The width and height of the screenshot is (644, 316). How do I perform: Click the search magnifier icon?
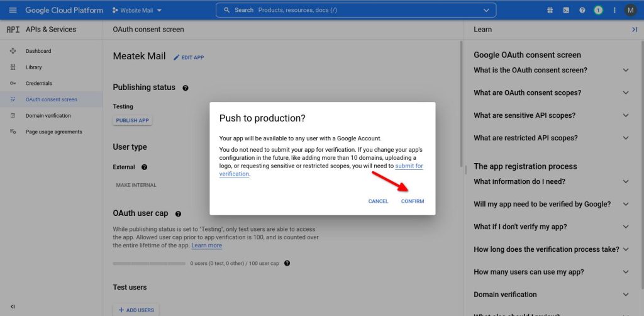[226, 10]
